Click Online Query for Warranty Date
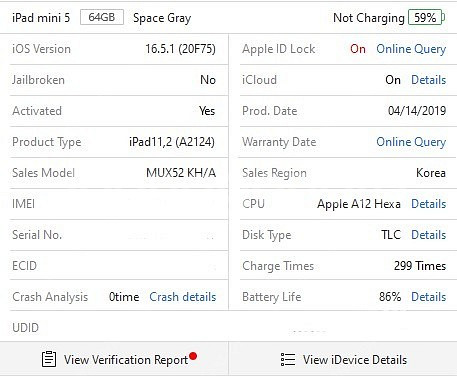 (411, 142)
